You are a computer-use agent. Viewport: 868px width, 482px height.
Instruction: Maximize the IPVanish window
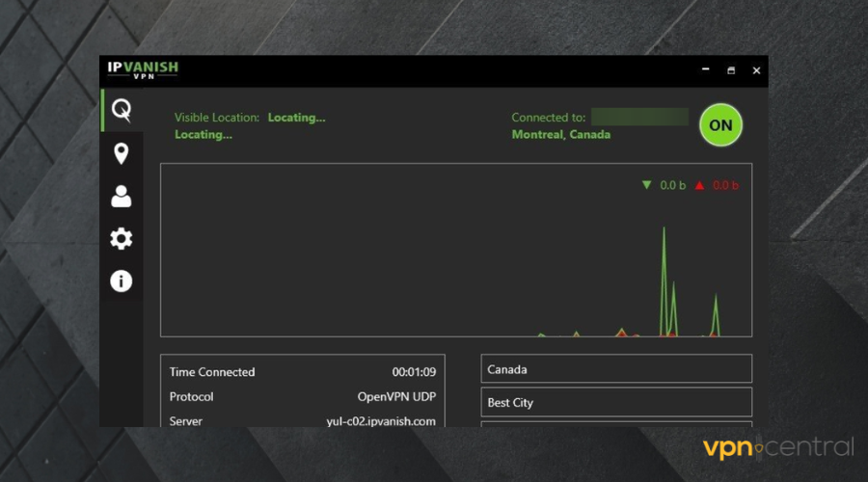coord(731,70)
